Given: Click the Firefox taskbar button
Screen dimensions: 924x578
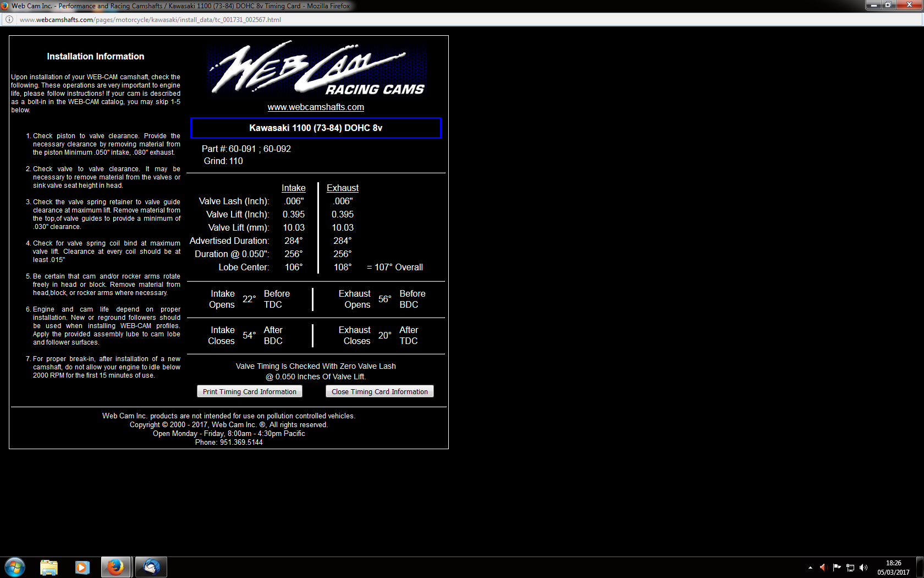Looking at the screenshot, I should click(116, 567).
